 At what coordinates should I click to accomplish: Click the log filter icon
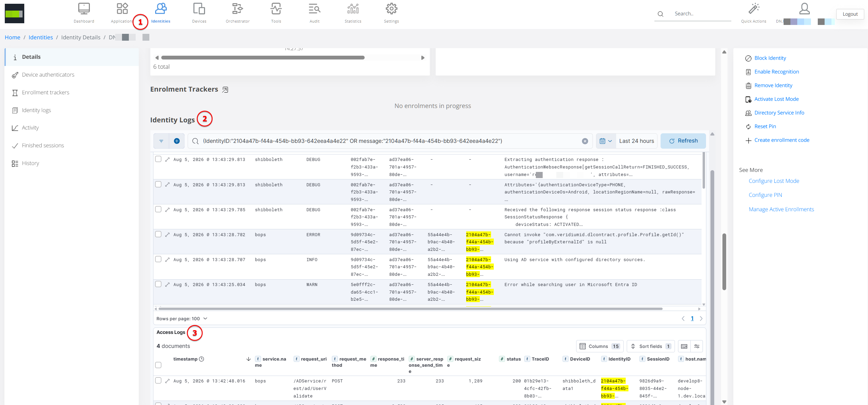pyautogui.click(x=161, y=141)
